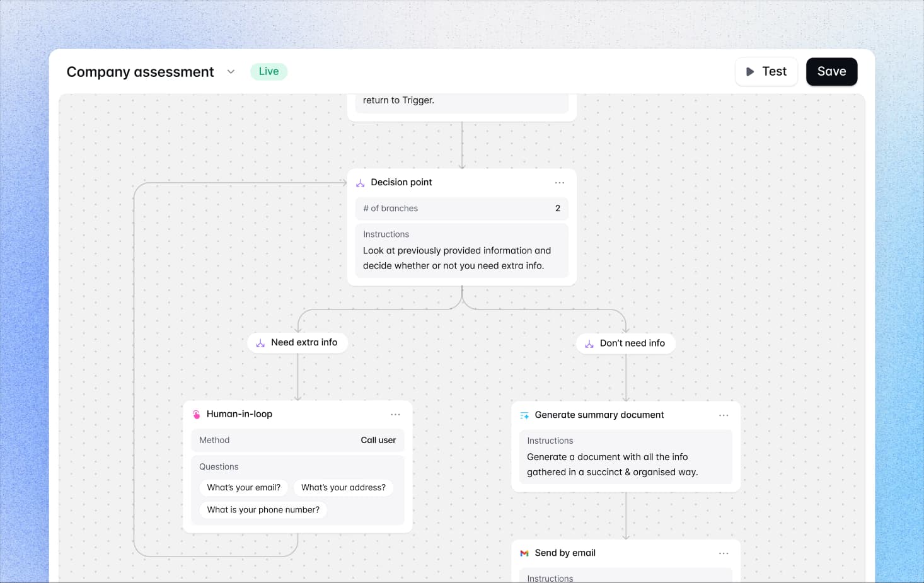The image size is (924, 583).
Task: Click the Save button
Action: [x=831, y=71]
